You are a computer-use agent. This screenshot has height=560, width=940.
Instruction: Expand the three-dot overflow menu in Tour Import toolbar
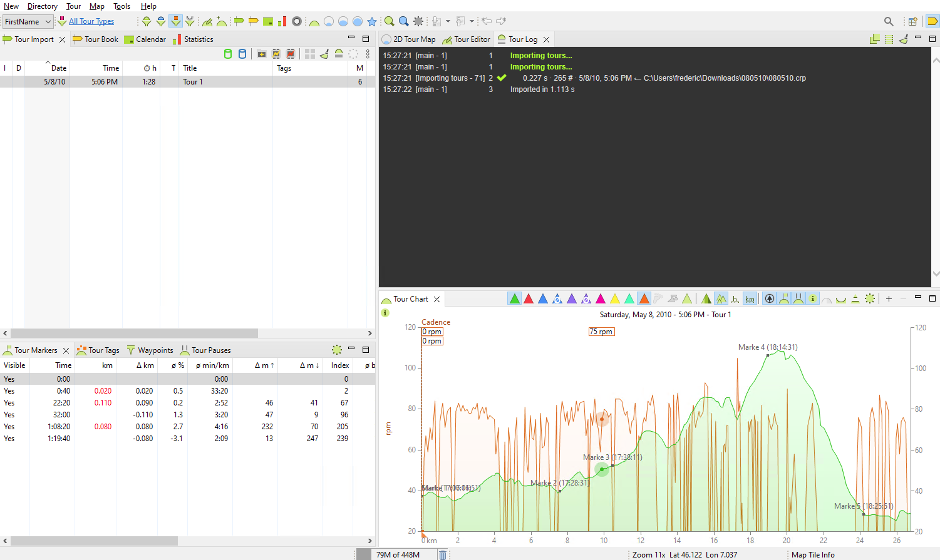coord(368,54)
